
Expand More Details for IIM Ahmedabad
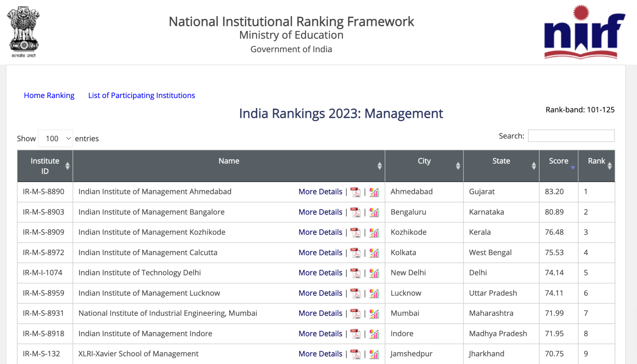coord(320,192)
